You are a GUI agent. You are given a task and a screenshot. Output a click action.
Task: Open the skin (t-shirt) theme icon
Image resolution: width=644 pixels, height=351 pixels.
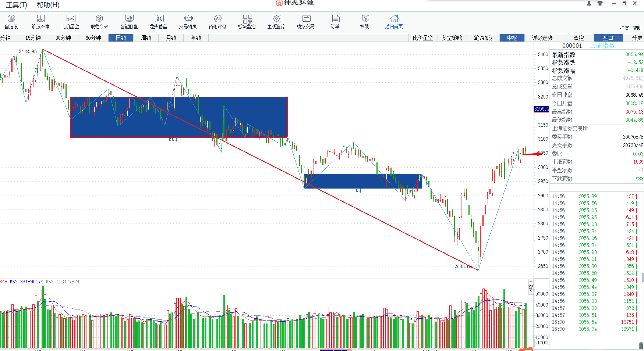click(600, 3)
